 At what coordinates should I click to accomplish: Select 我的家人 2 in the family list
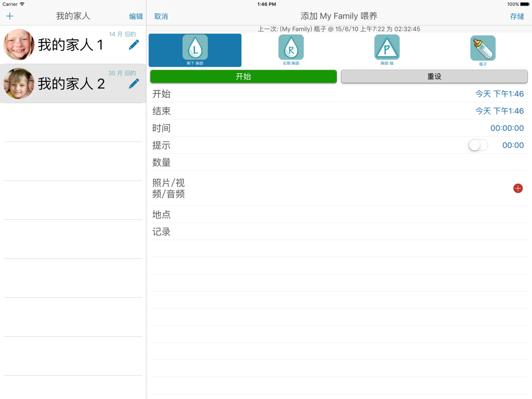[x=73, y=84]
